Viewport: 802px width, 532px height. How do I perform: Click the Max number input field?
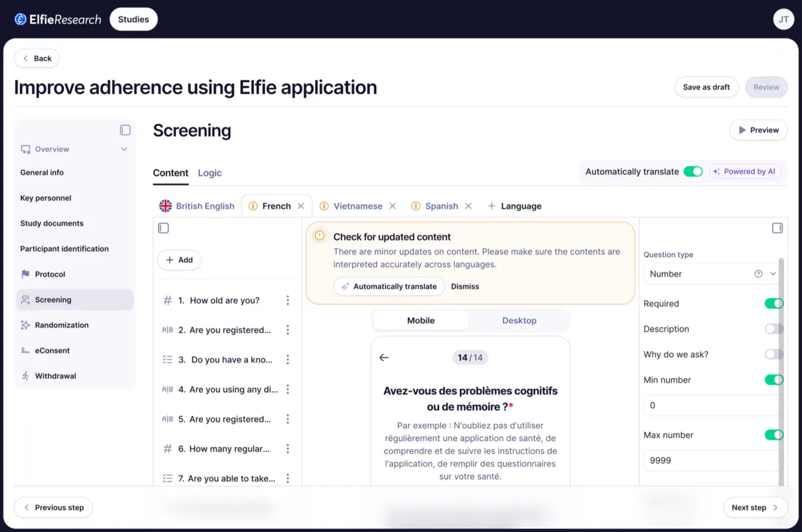point(711,461)
